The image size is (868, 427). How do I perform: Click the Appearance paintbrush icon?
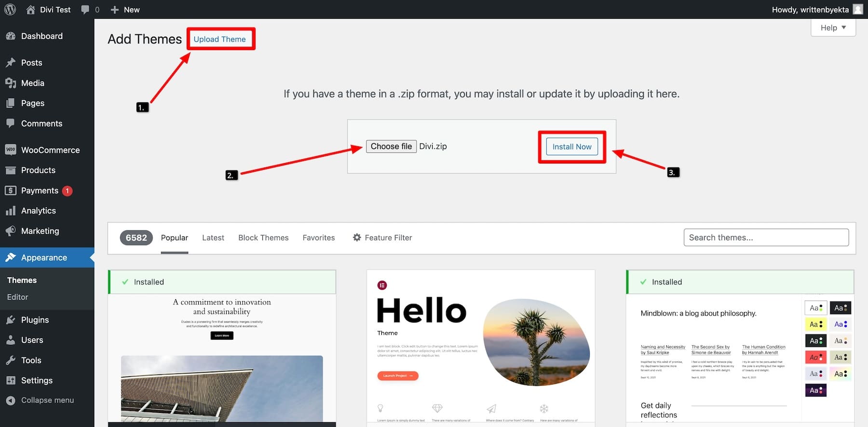coord(11,257)
